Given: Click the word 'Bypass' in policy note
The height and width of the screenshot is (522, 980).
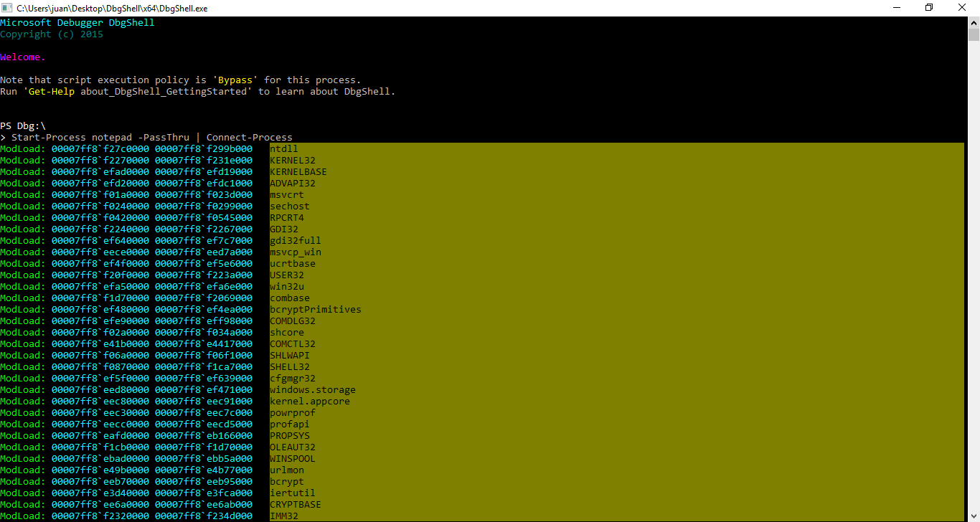Looking at the screenshot, I should pos(235,80).
